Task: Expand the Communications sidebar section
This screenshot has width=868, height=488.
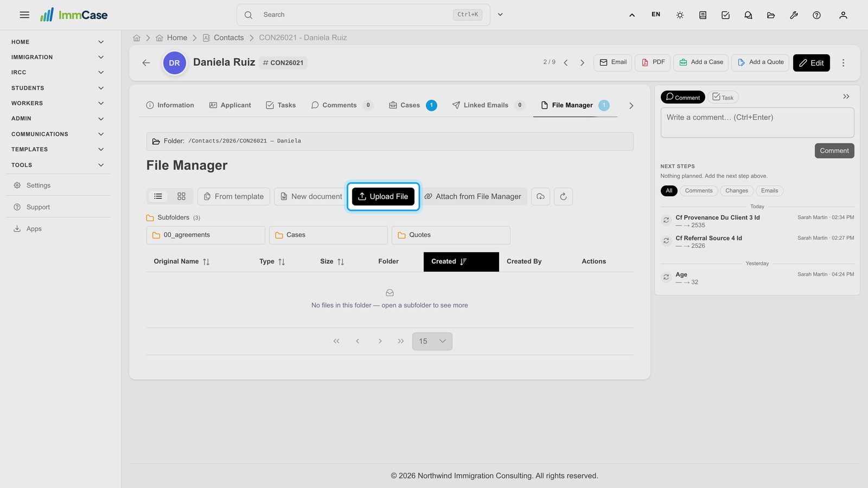Action: click(x=58, y=134)
